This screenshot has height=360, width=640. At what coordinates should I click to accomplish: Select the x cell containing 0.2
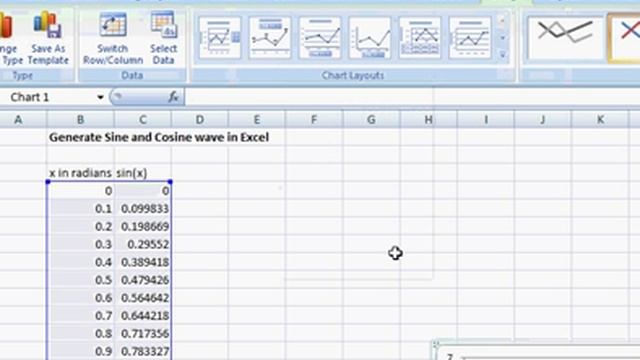pyautogui.click(x=80, y=227)
